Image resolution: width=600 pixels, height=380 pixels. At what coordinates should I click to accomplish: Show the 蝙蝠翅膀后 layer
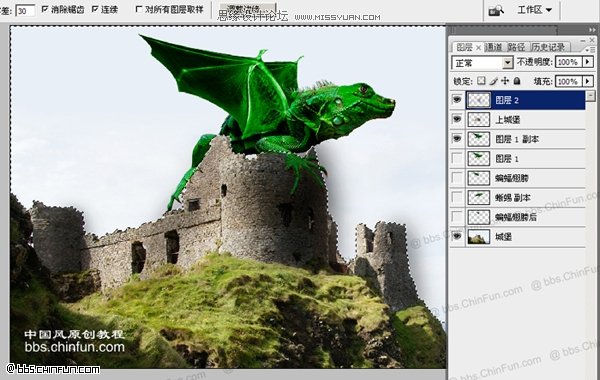[x=457, y=217]
